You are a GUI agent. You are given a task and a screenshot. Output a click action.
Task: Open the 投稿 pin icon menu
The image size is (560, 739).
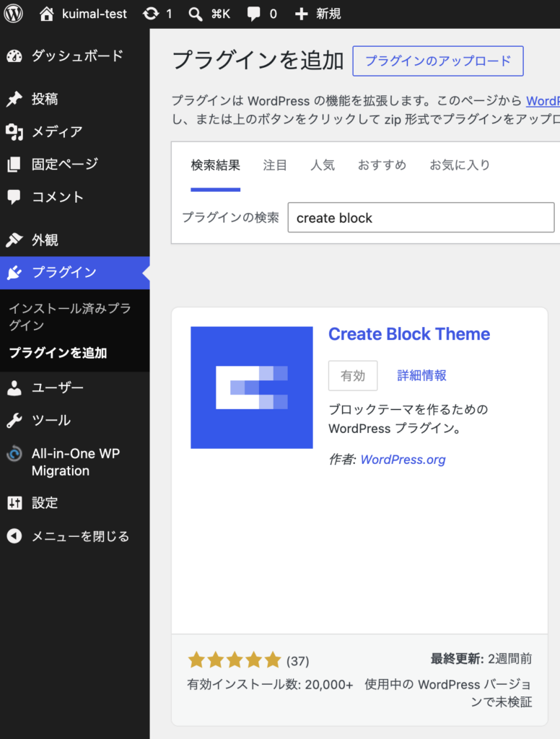(14, 98)
